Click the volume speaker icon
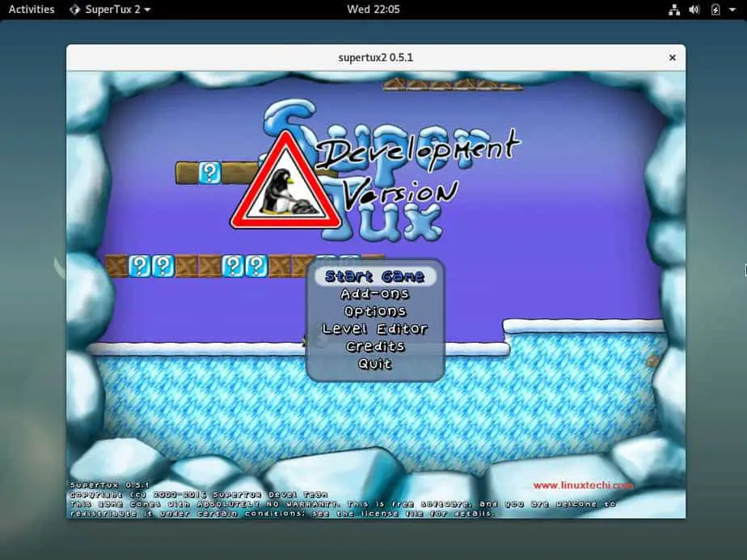747x560 pixels. (694, 10)
